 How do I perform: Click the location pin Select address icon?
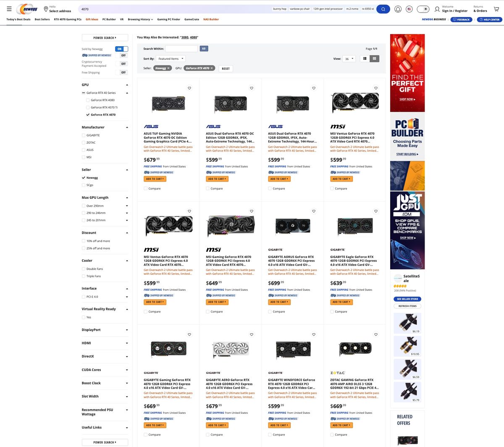[x=46, y=9]
